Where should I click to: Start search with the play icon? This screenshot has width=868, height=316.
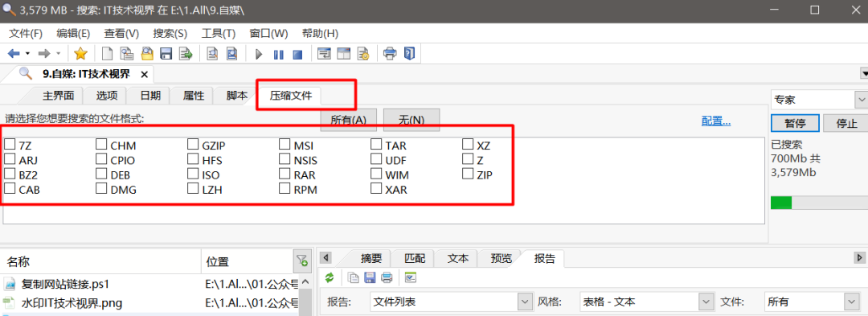(259, 54)
